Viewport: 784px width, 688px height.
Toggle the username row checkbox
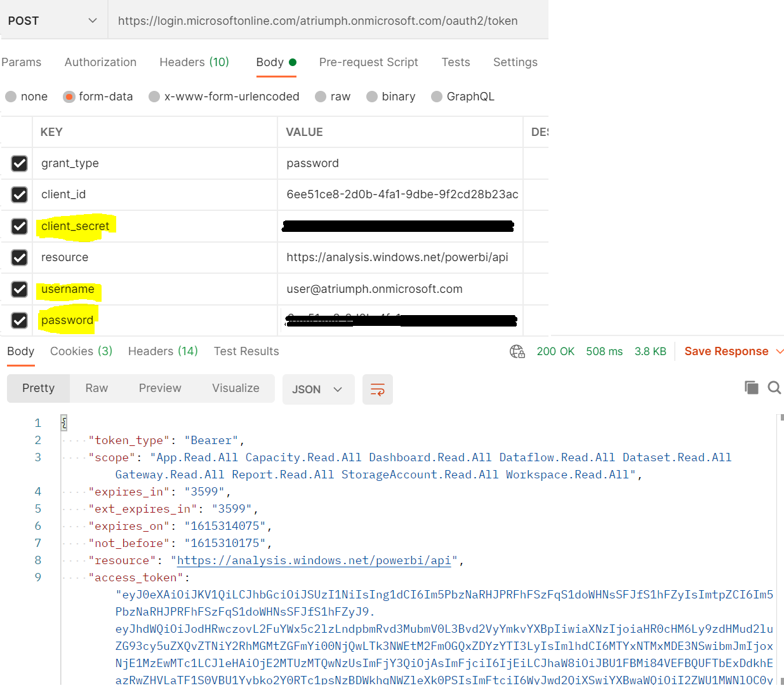click(x=20, y=289)
